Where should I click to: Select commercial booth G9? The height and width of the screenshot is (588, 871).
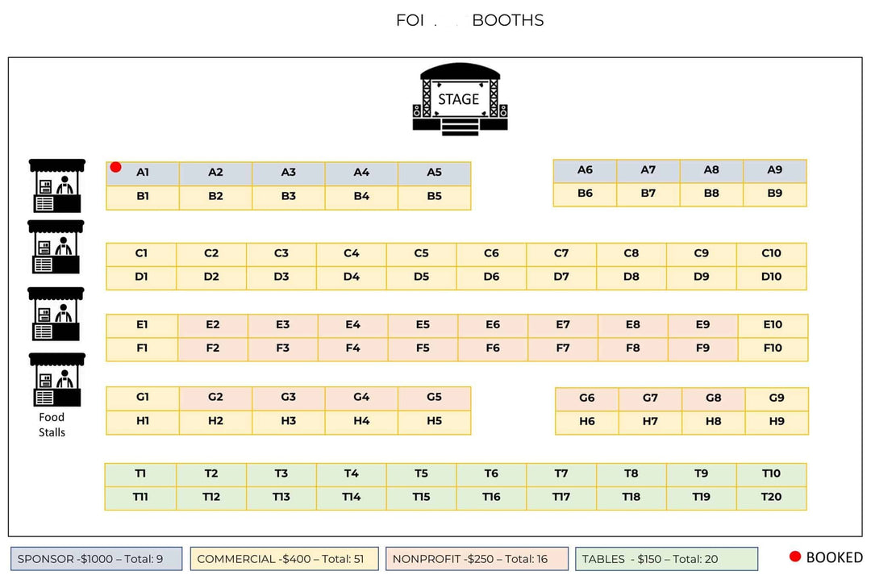coord(777,399)
